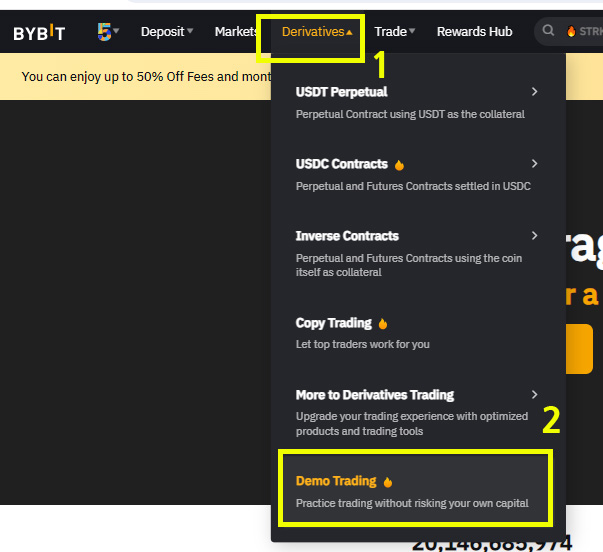
Task: Click the fire icon beside STRK
Action: pyautogui.click(x=571, y=32)
